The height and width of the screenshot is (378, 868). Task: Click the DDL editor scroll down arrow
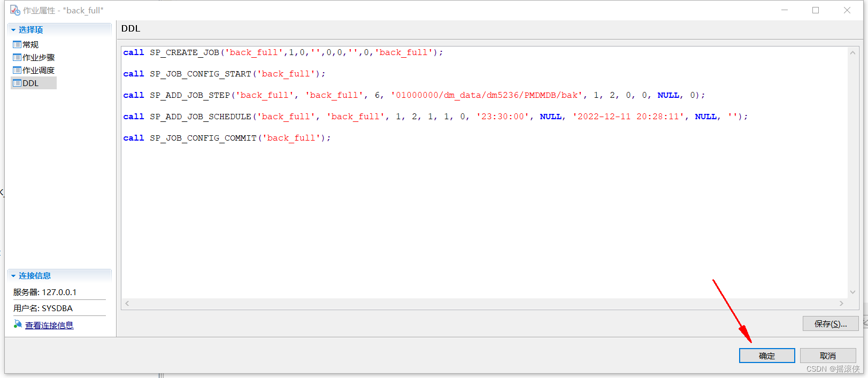[853, 292]
